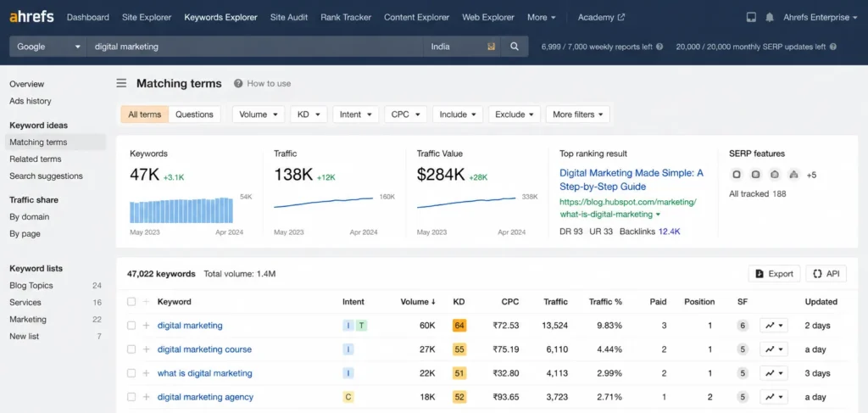Sort by Volume column header
This screenshot has height=413, width=868.
point(418,302)
